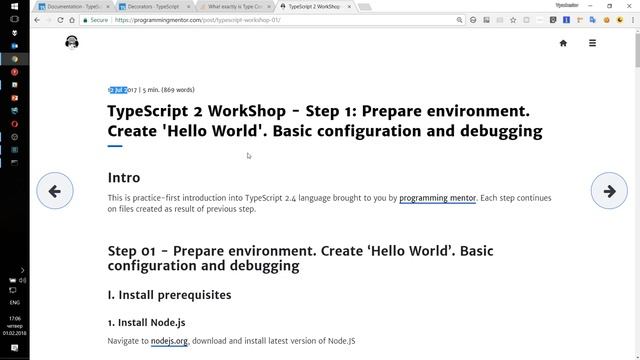
Task: Click the dark shield extension icon
Action: point(553,20)
